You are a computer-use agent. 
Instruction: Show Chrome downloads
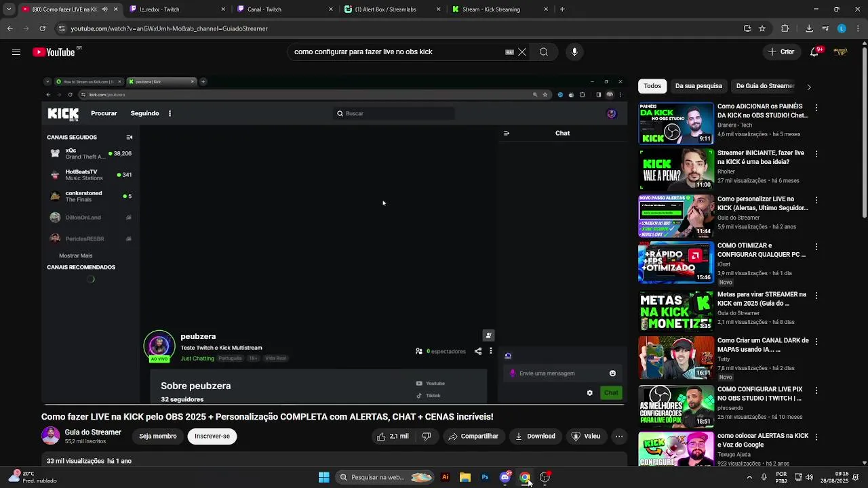pos(809,28)
